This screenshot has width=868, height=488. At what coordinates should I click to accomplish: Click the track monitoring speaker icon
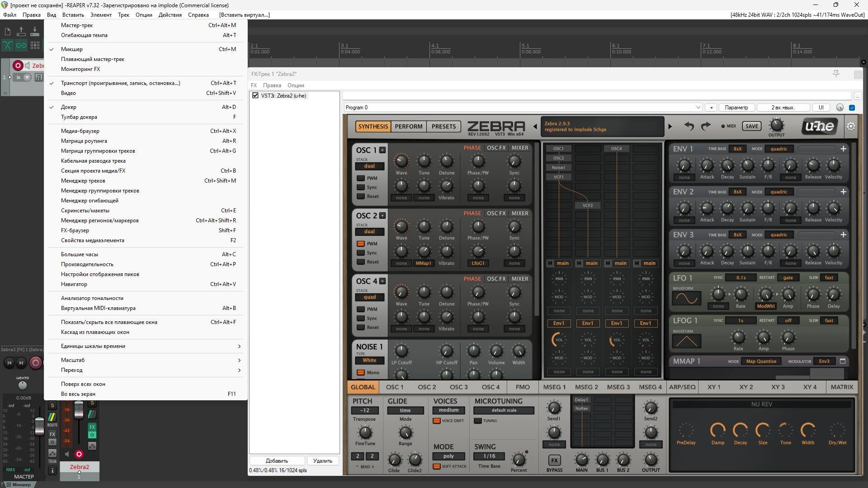pyautogui.click(x=27, y=66)
